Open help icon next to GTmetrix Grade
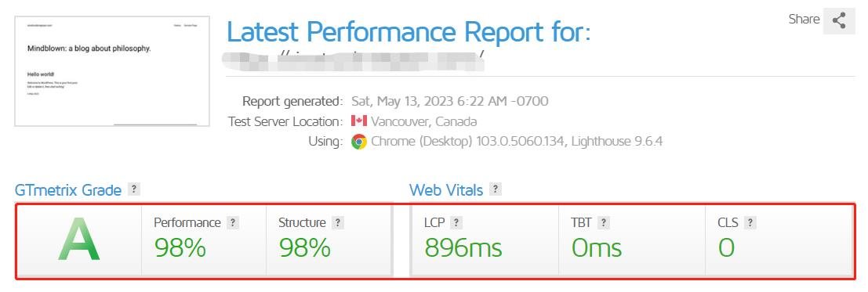This screenshot has width=868, height=292. tap(133, 189)
